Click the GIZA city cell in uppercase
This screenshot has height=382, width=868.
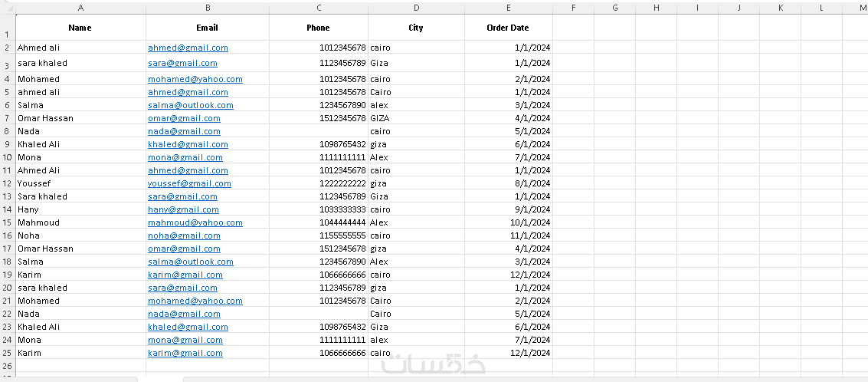pos(416,118)
